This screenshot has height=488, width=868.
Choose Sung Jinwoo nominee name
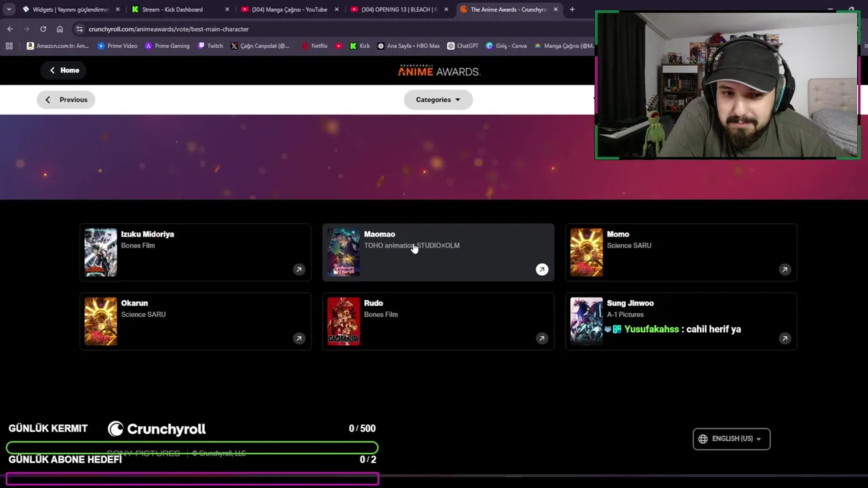coord(630,303)
